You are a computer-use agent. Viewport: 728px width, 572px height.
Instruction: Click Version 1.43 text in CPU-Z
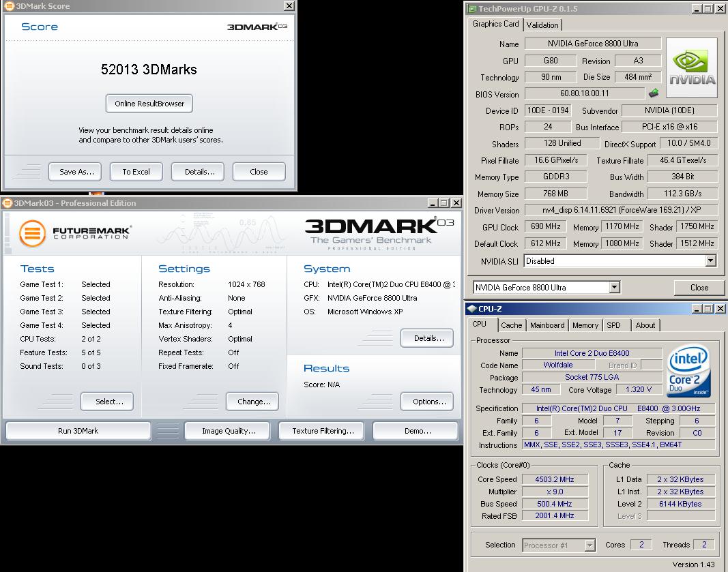[693, 565]
